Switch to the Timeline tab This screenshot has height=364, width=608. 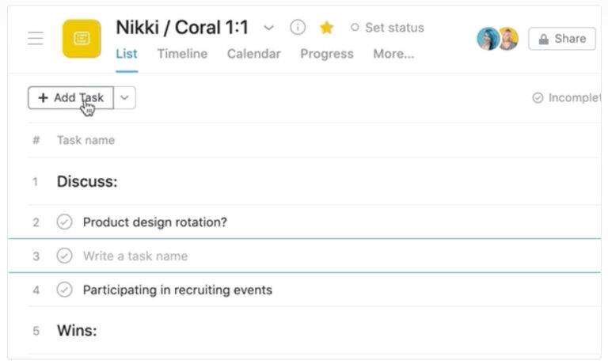(x=182, y=54)
